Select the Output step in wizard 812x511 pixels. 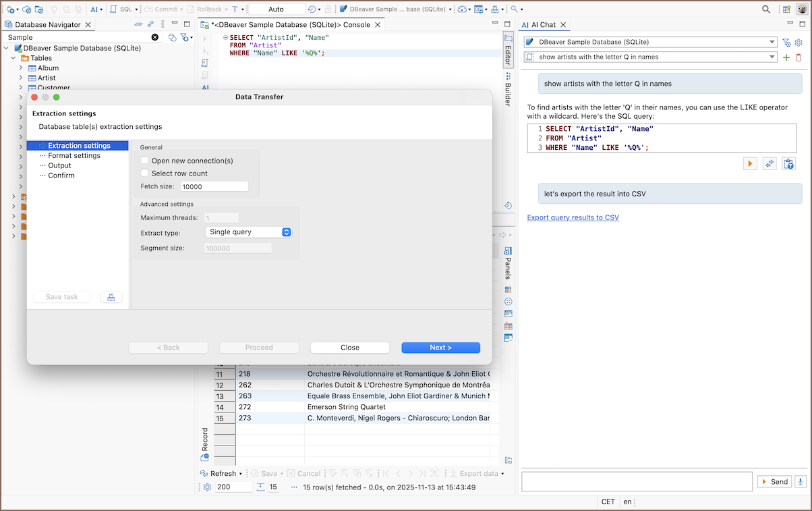point(59,165)
